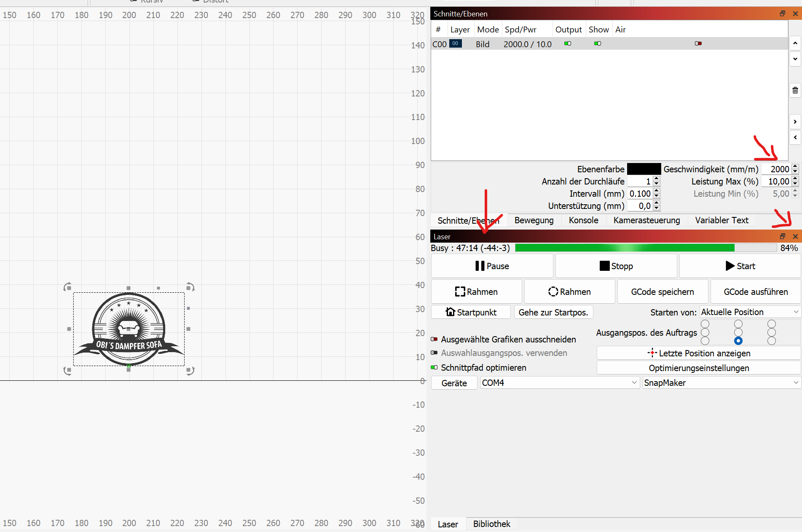
Task: Open the black Ebenenfarbe color swatch
Action: click(644, 169)
